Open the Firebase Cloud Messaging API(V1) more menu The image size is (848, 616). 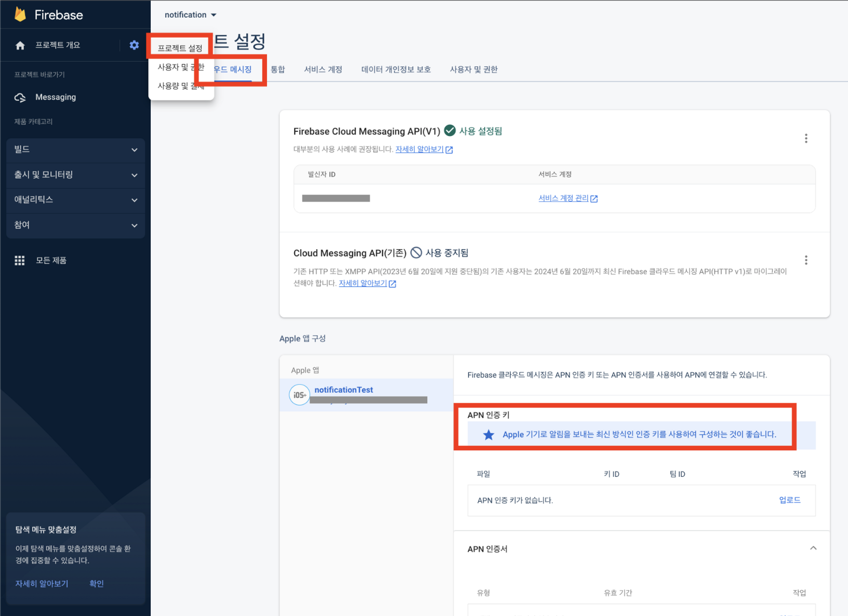pyautogui.click(x=806, y=138)
